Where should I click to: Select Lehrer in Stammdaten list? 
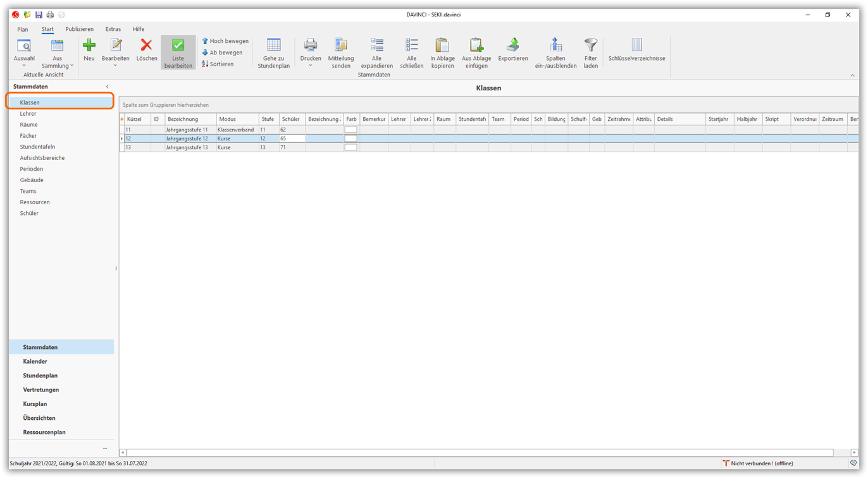click(28, 114)
